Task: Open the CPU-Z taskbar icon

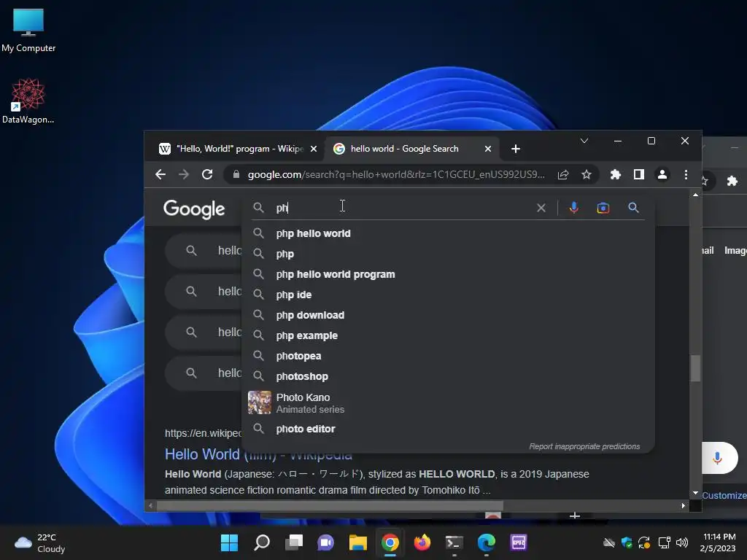Action: 519,542
